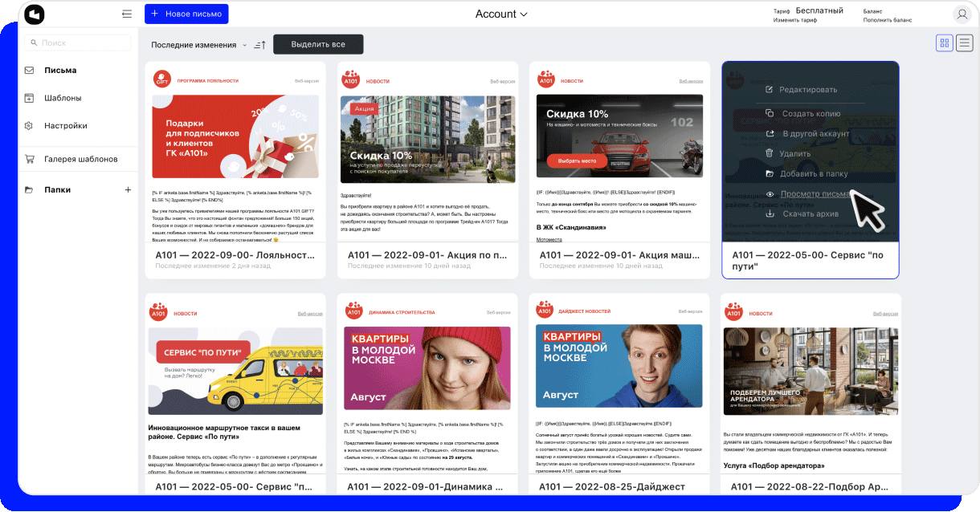Screen dimensions: 980x512
Task: Select the A101 — 2022-09-01- Акция по title
Action: [x=427, y=254]
